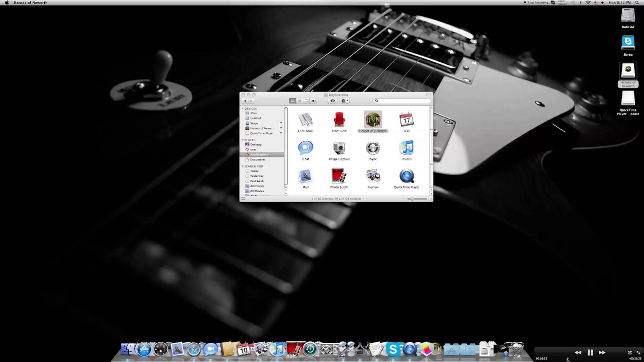The image size is (644, 362).
Task: Select the Preview application icon
Action: (x=373, y=176)
